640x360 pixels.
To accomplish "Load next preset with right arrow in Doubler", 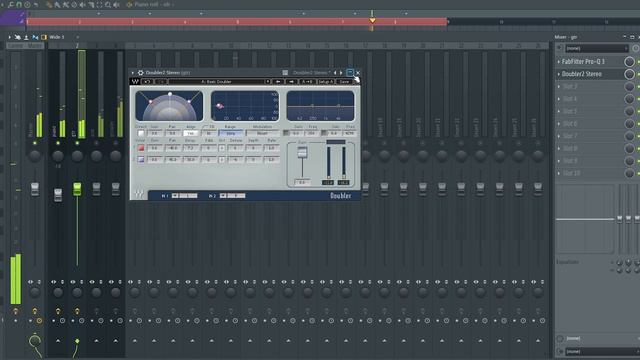I will pos(291,82).
